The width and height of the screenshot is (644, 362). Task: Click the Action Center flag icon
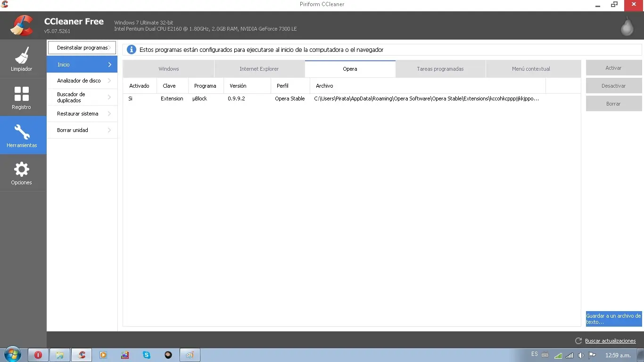pyautogui.click(x=593, y=355)
